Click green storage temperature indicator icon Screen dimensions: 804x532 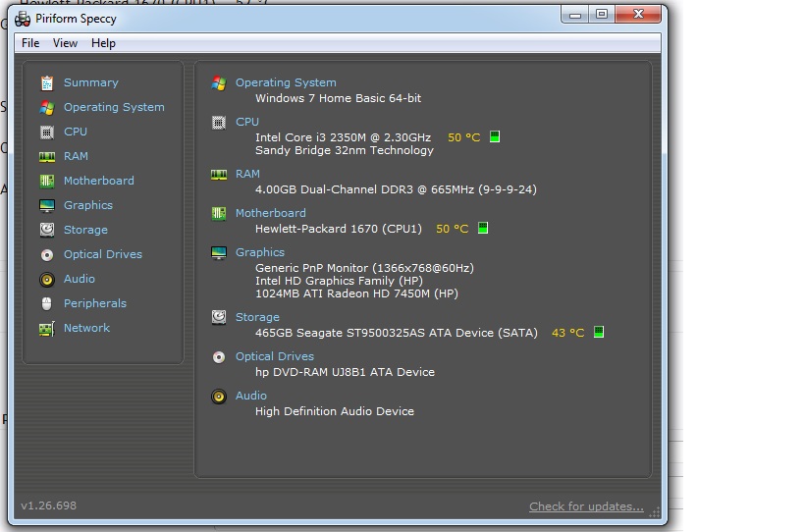[x=599, y=332]
